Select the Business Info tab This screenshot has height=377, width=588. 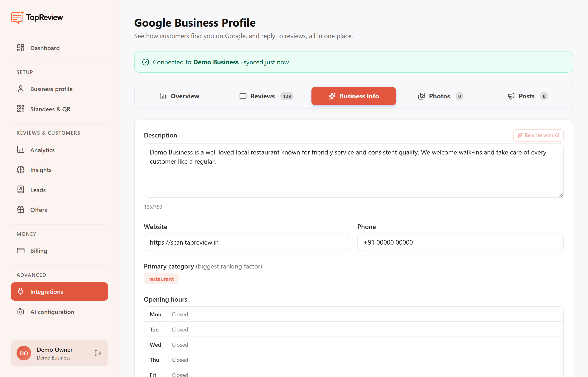(354, 96)
